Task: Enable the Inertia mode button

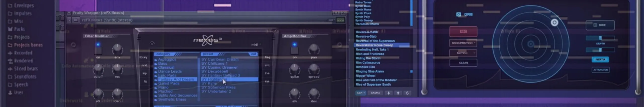Action: [x=600, y=60]
